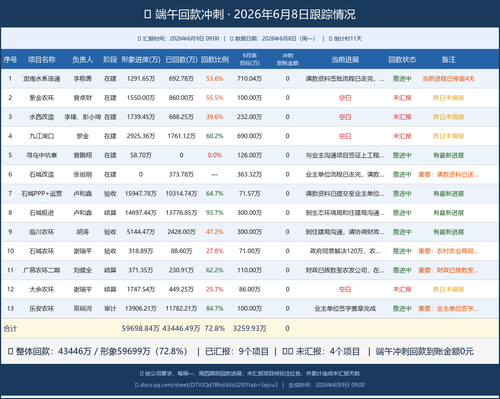Click the 232.00万 June target value

pyautogui.click(x=250, y=117)
